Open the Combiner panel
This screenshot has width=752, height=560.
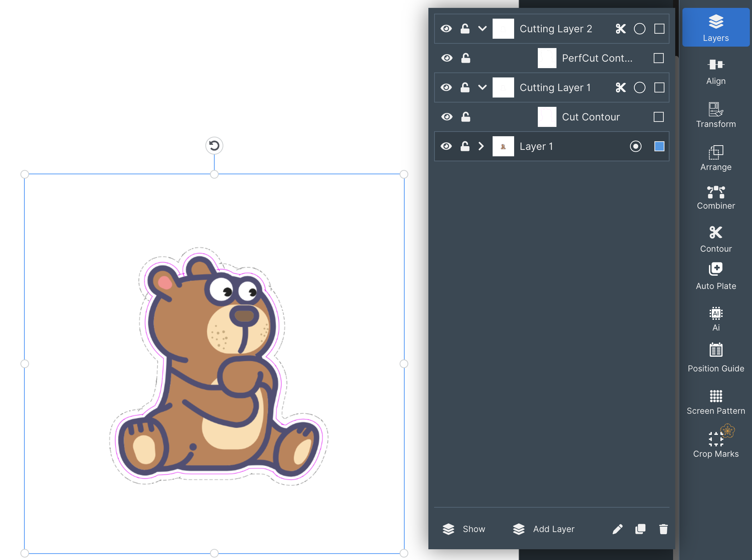[x=716, y=198]
